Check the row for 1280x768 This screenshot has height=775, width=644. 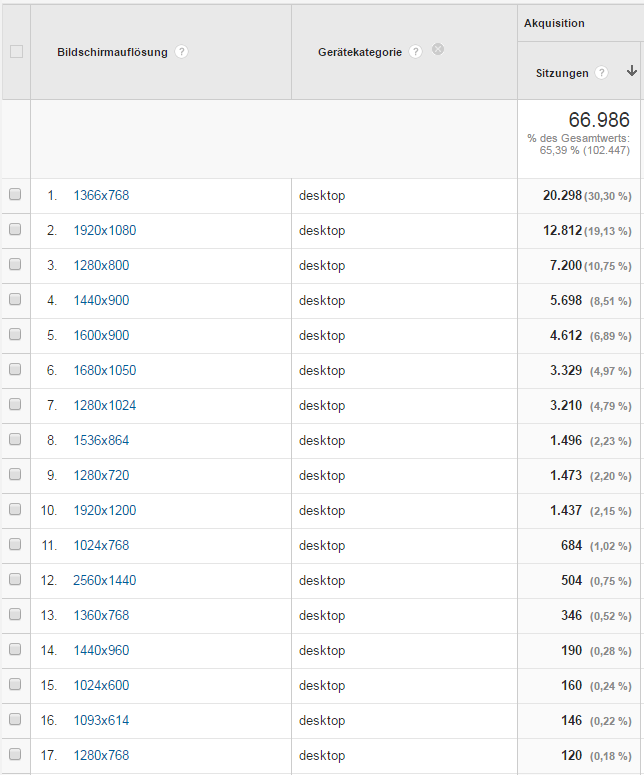click(15, 754)
